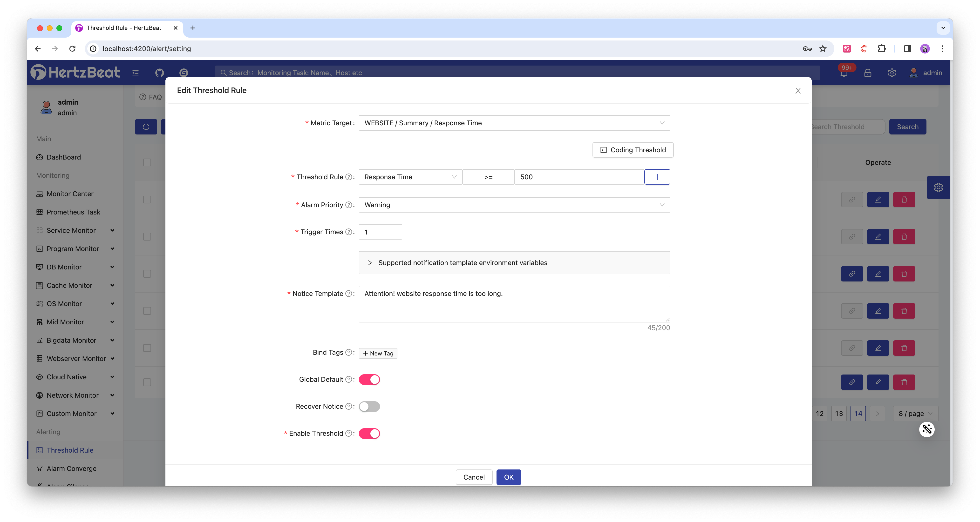
Task: Disable the Global Default switch
Action: tap(369, 379)
